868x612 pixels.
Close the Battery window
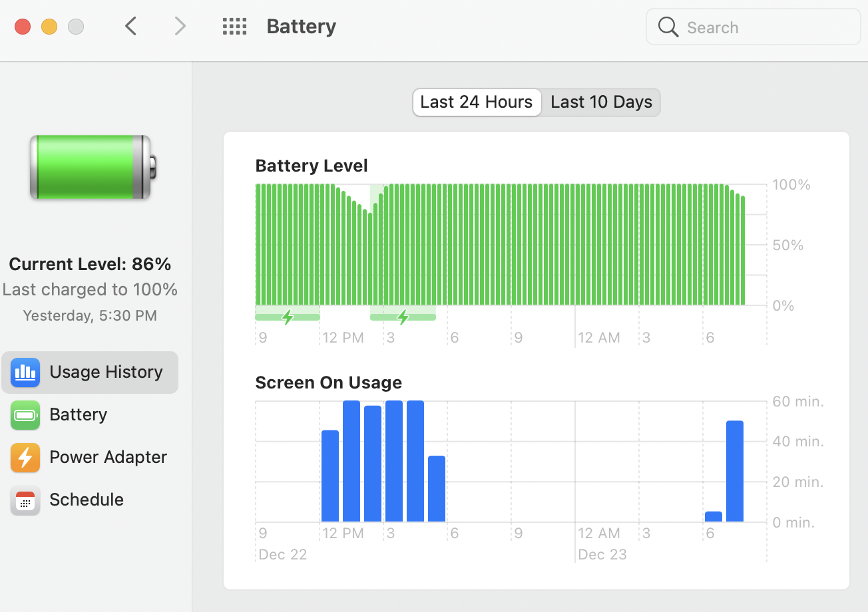(23, 27)
